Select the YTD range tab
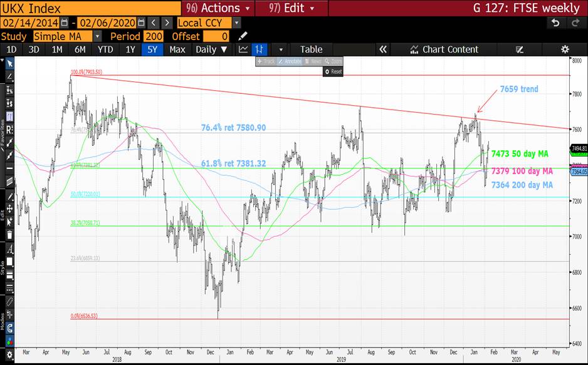Screen dimensions: 588x365 (x=105, y=49)
